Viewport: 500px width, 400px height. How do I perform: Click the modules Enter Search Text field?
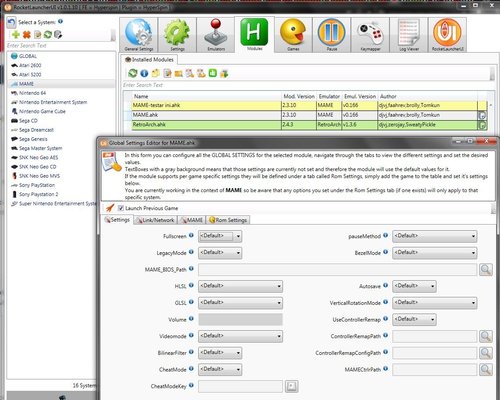(x=307, y=85)
